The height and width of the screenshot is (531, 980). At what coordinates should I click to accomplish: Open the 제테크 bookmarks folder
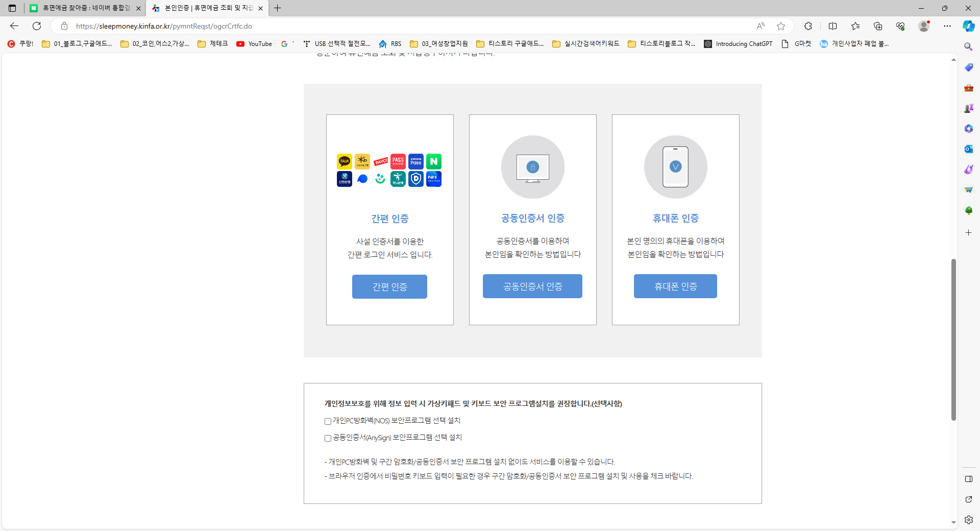[x=213, y=44]
